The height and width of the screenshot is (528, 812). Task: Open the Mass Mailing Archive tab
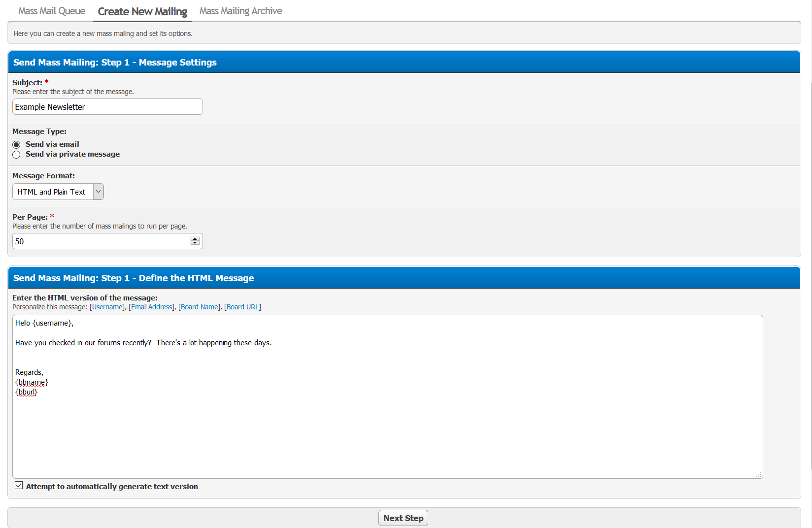[x=240, y=11]
